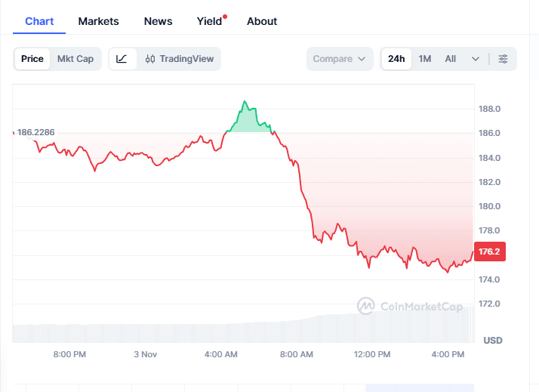Viewport: 539px width, 392px height.
Task: Open the Compare dropdown
Action: pyautogui.click(x=340, y=59)
